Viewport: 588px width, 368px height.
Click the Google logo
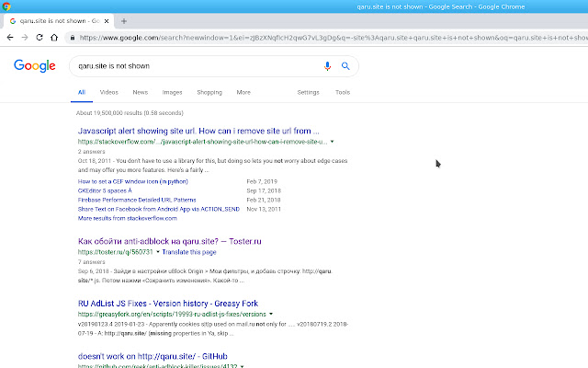[35, 66]
